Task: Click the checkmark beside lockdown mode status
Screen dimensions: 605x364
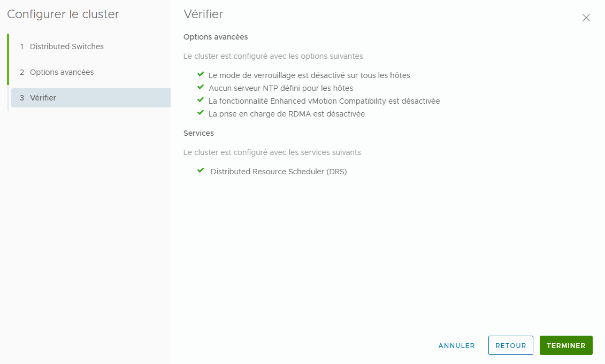Action: 201,75
